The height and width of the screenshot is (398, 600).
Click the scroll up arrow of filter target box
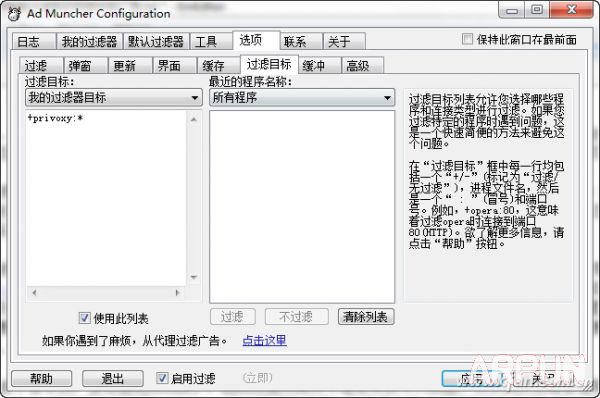tap(194, 119)
